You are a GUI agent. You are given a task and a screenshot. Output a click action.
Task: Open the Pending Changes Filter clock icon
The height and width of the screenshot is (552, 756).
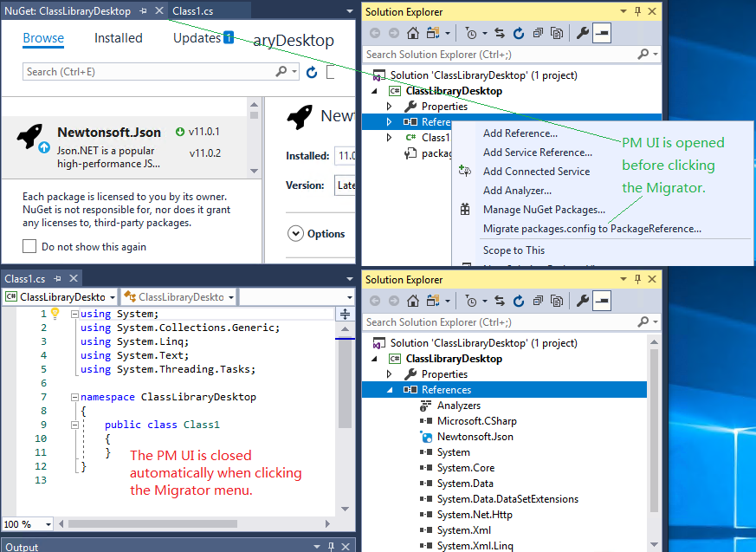click(472, 33)
